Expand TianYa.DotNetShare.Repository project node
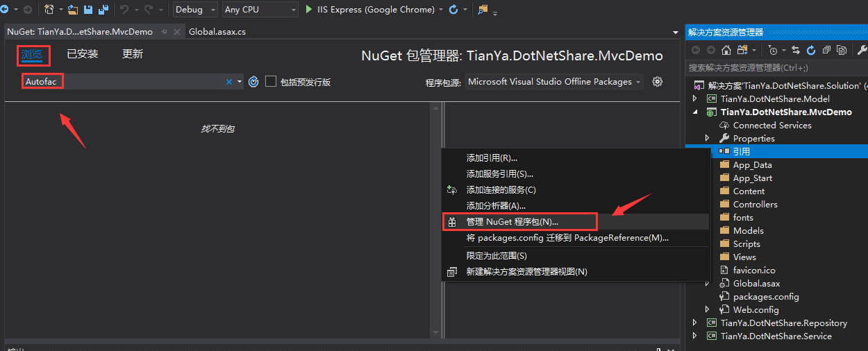868x351 pixels. point(695,323)
